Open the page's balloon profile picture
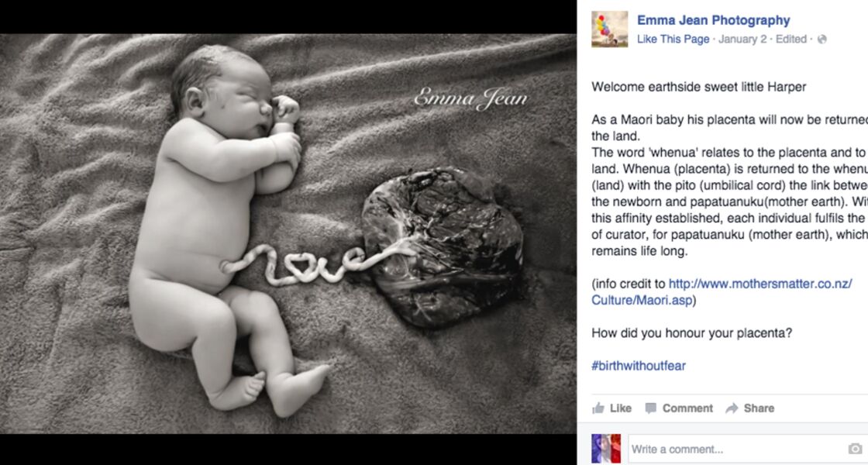Image resolution: width=868 pixels, height=465 pixels. [x=609, y=29]
